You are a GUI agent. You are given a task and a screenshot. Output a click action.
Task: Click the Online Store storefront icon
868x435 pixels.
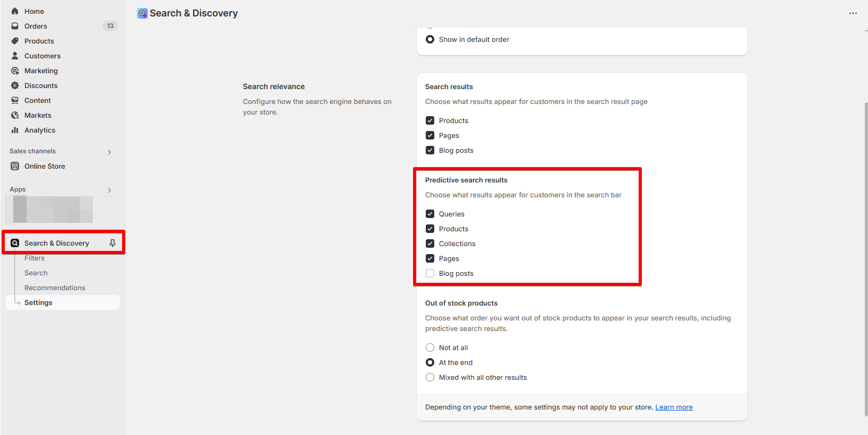coord(15,166)
